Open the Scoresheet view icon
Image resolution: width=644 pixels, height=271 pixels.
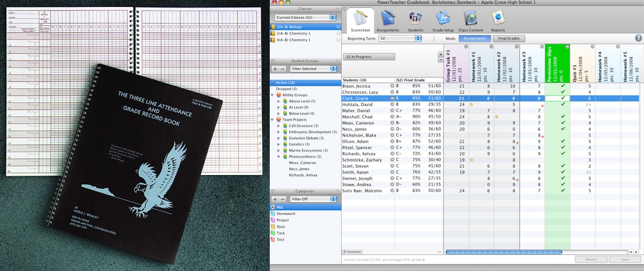(360, 19)
